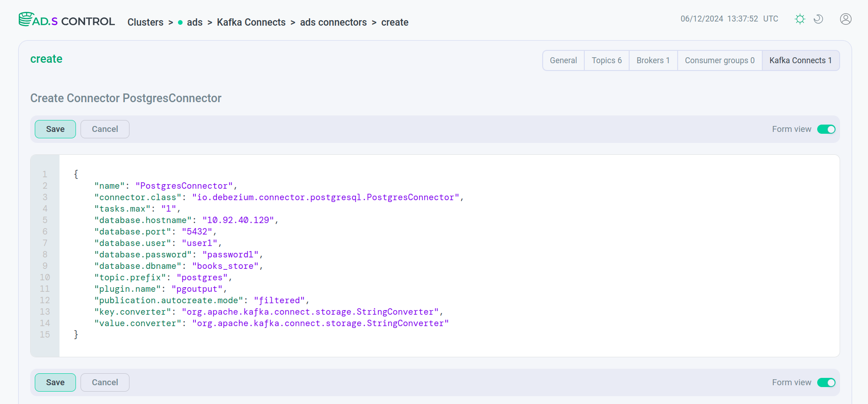Screen dimensions: 868x404
Task: Click the "filtered" autocreate mode value
Action: (279, 300)
